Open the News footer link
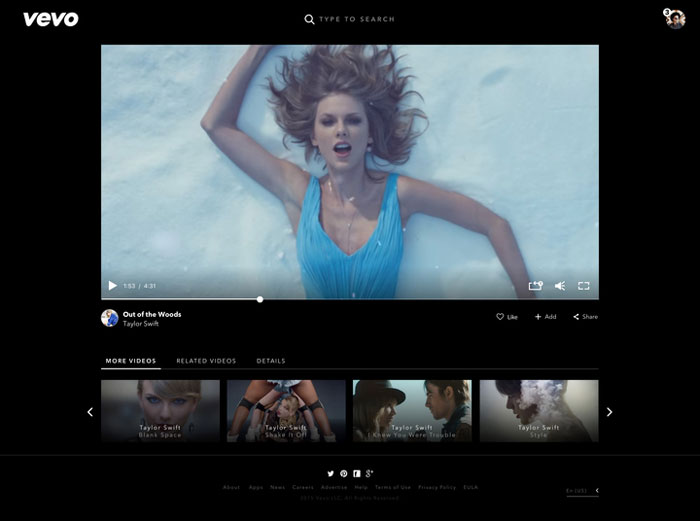The image size is (700, 521). [277, 487]
